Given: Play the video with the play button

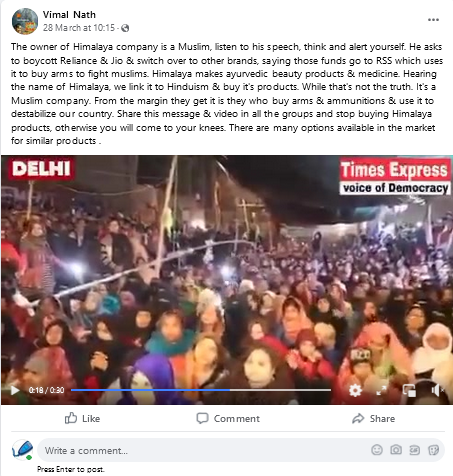Looking at the screenshot, I should point(15,390).
